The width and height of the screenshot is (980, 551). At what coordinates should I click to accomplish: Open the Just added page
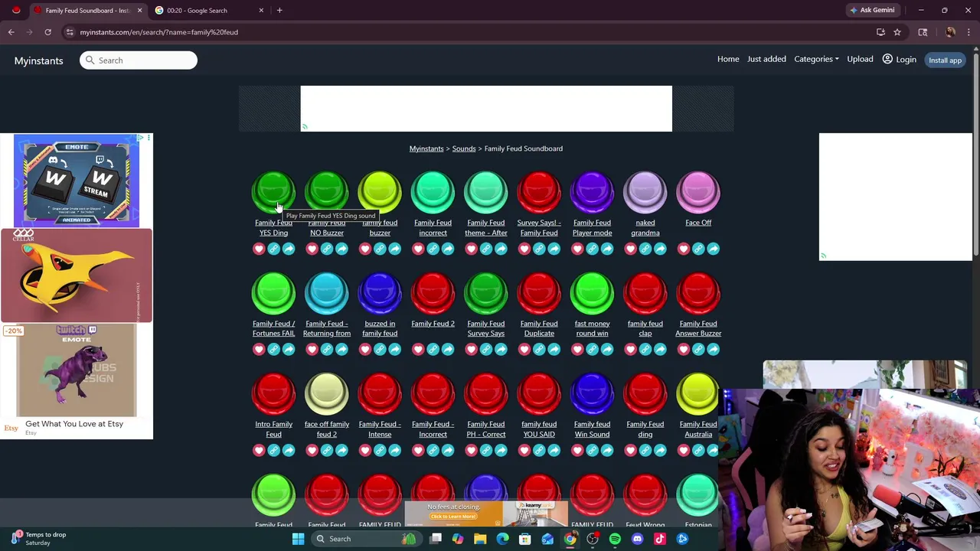tap(766, 59)
